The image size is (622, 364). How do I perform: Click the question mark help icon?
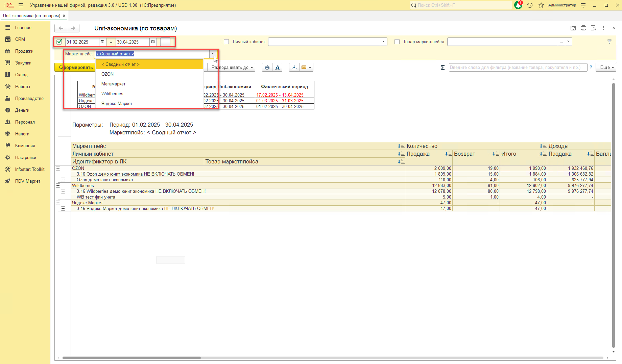pos(591,67)
